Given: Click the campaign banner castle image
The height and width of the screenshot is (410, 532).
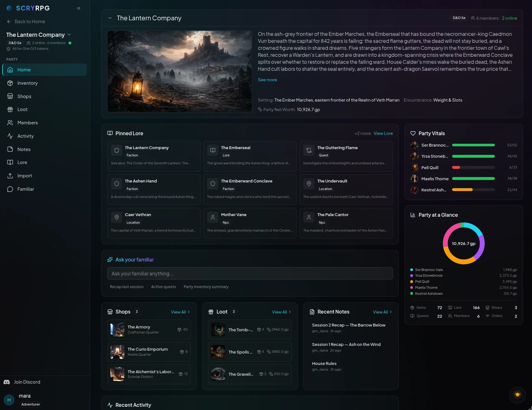Looking at the screenshot, I should point(180,71).
